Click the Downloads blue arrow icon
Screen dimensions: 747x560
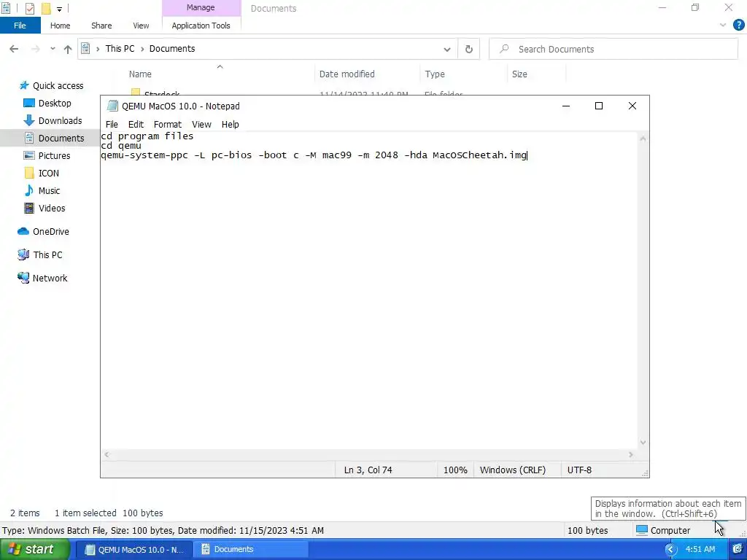pos(29,120)
